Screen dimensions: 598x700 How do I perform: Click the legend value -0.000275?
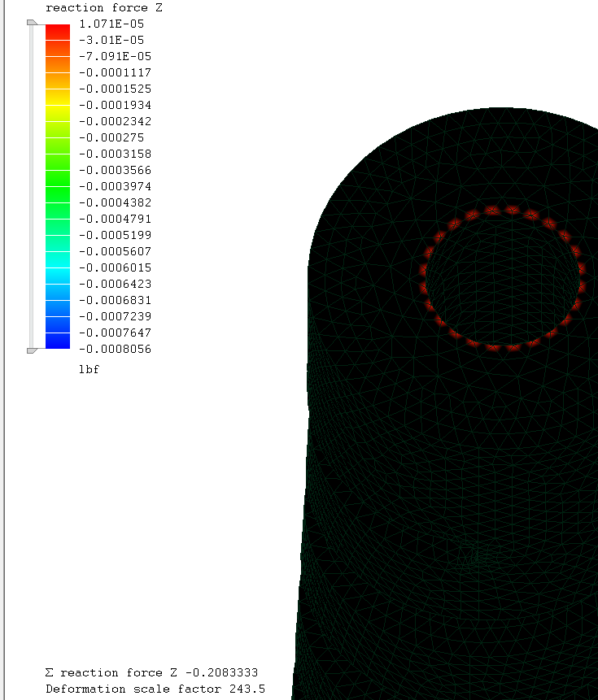[111, 137]
